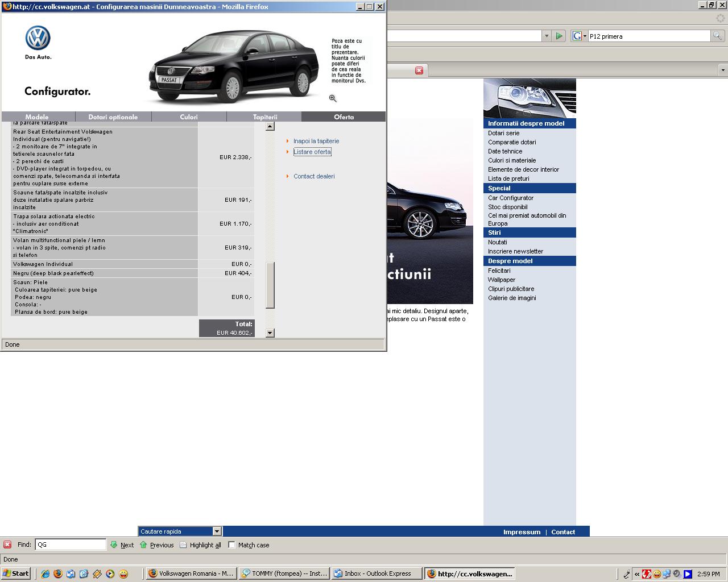Click the Find text input field
The width and height of the screenshot is (728, 582).
click(71, 544)
